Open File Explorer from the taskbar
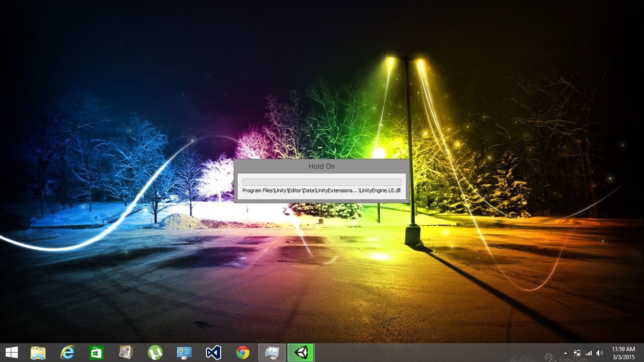This screenshot has width=644, height=362. tap(38, 353)
